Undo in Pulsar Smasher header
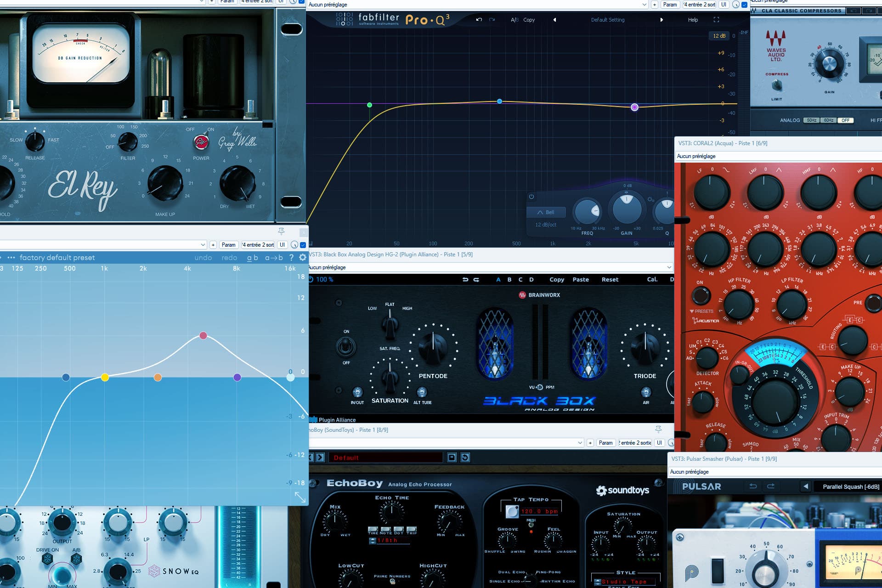The width and height of the screenshot is (882, 588). (x=753, y=486)
